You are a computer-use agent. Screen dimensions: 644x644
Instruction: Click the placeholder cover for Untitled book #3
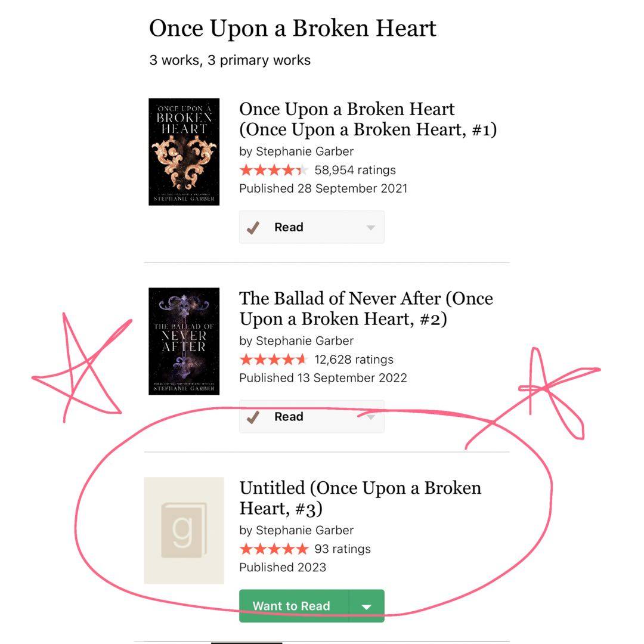click(x=184, y=530)
